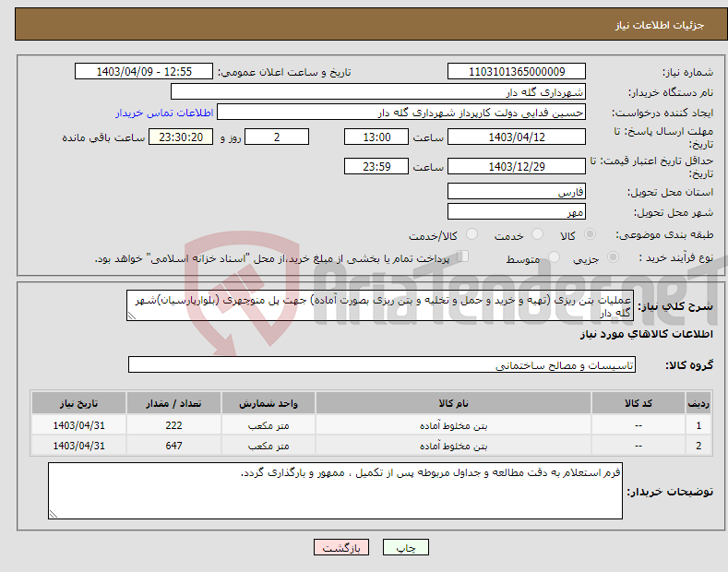Select the کالا radio button
This screenshot has width=728, height=572.
point(590,234)
